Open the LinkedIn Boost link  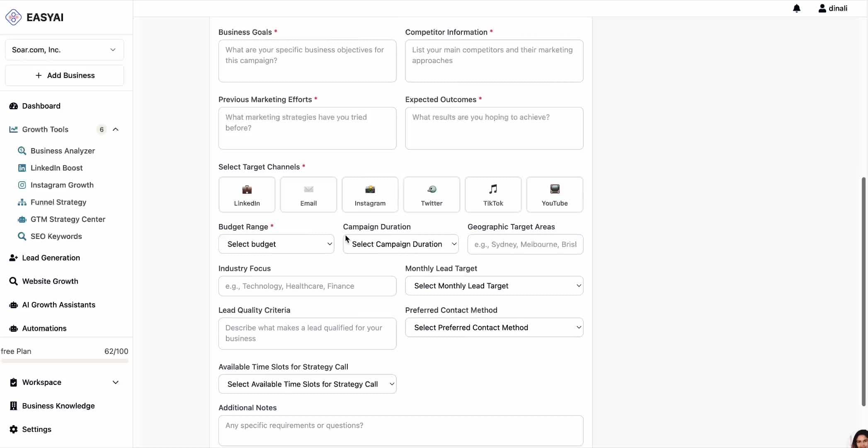point(56,168)
